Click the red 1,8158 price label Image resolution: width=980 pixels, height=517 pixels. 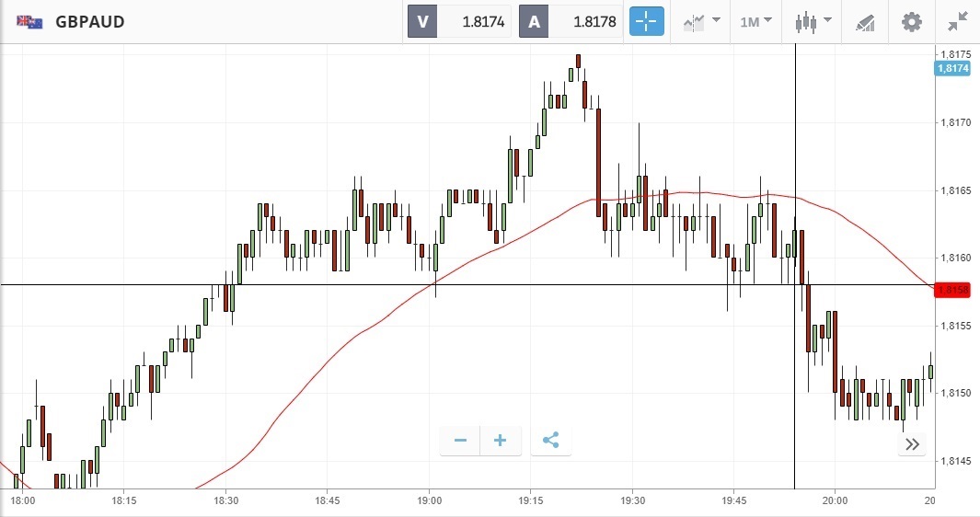coord(952,291)
